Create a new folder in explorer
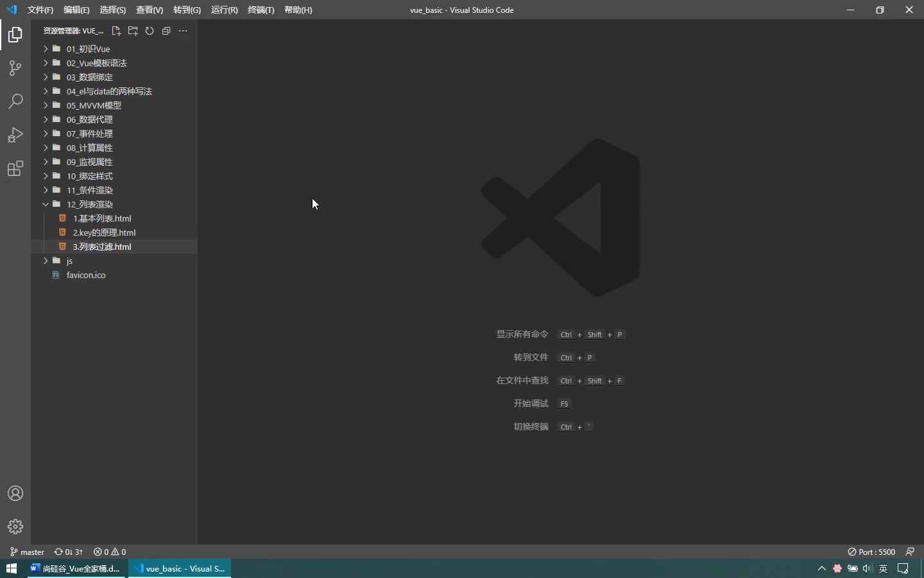 133,31
